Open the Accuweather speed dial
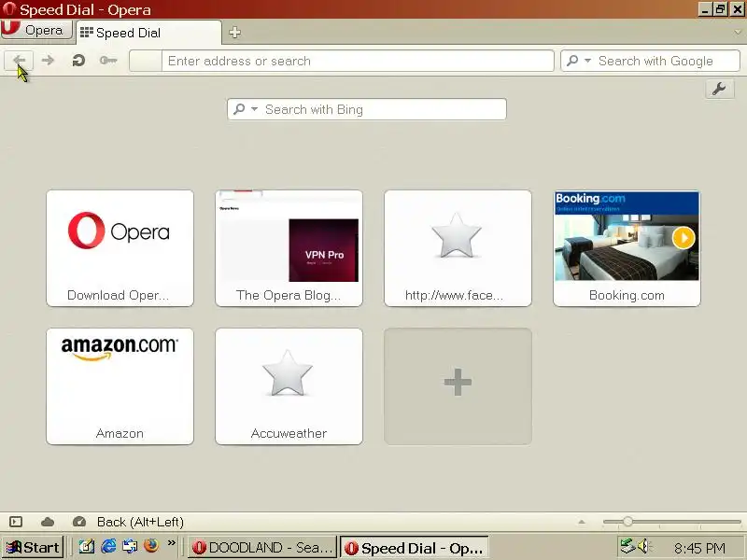Viewport: 747px width, 560px height. [289, 386]
